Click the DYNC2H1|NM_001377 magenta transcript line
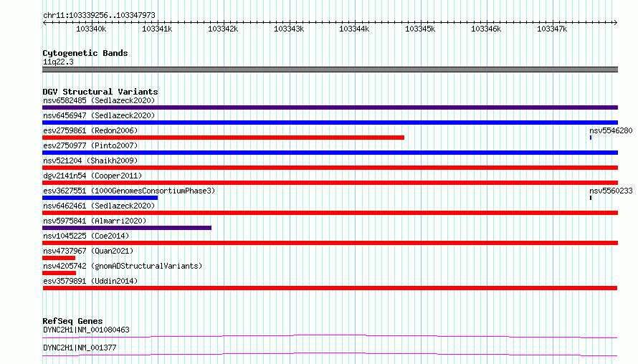Screen dimensions: 638x364 click(330, 354)
